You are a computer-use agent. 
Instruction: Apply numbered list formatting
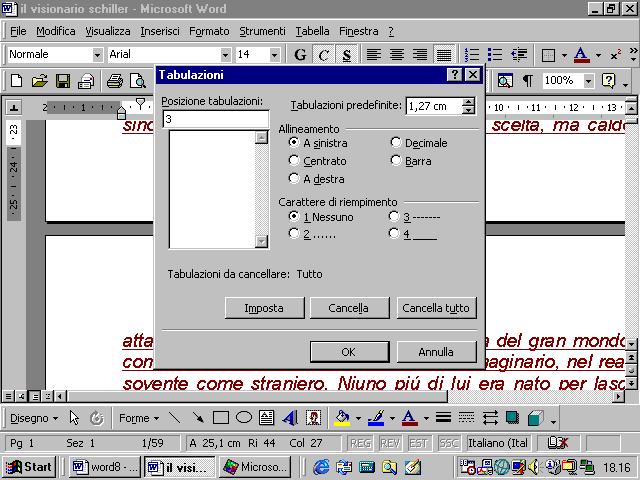472,54
